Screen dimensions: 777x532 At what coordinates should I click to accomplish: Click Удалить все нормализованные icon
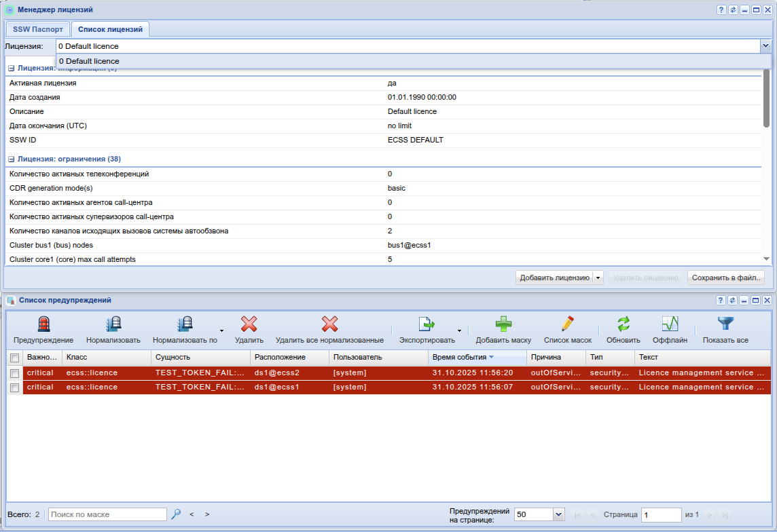pyautogui.click(x=329, y=324)
